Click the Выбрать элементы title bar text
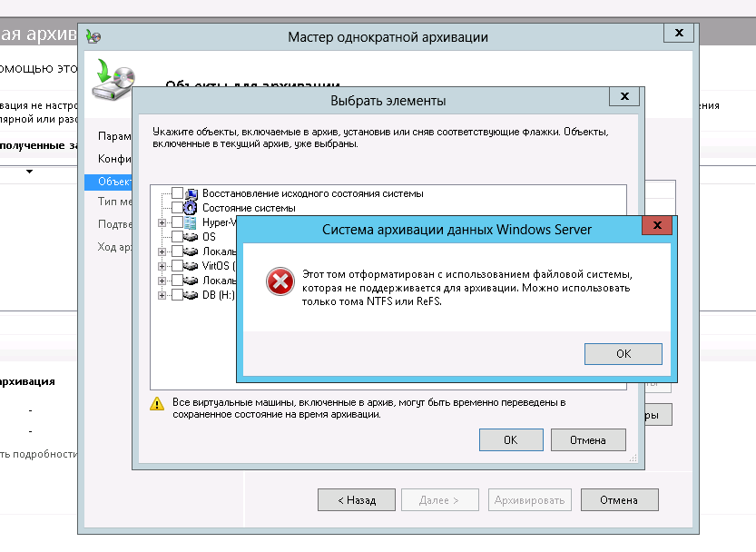Viewport: 756px width, 552px height. click(388, 101)
